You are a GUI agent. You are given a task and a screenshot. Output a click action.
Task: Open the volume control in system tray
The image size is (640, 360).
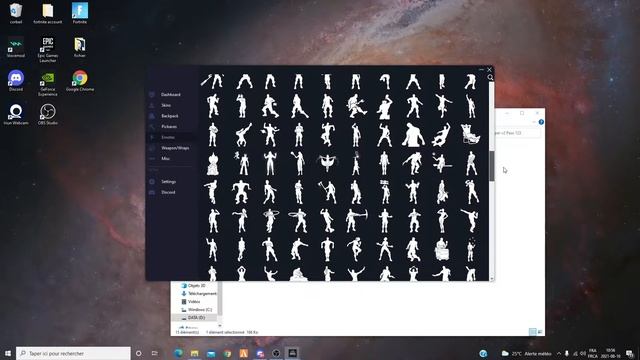(x=583, y=353)
